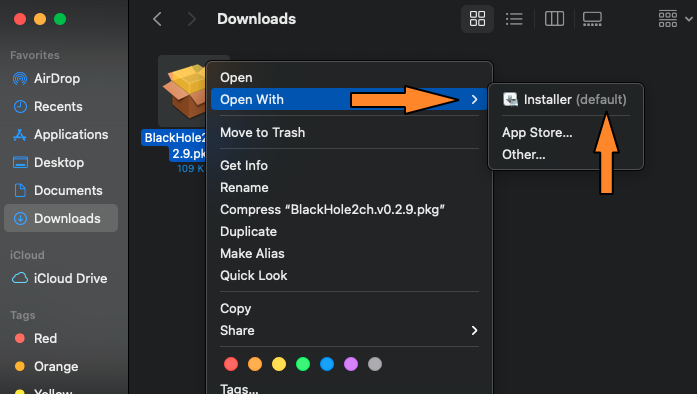
Task: Select Other… in submenu
Action: point(566,155)
